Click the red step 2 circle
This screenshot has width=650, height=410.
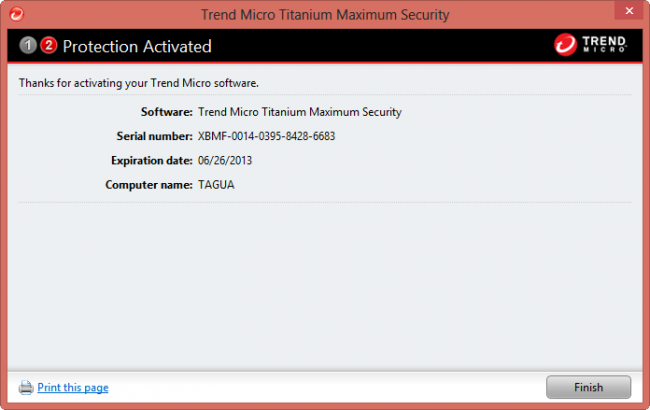(x=48, y=46)
